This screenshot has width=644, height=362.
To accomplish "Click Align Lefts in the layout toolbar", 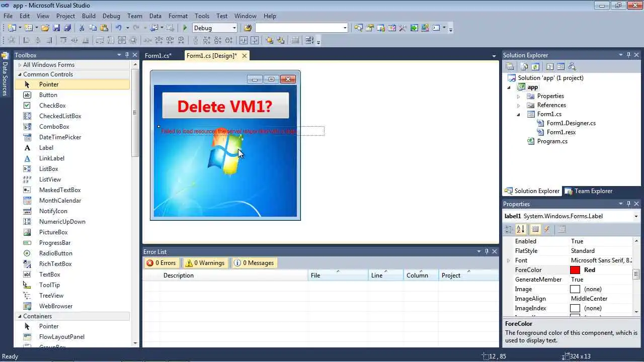I will (x=27, y=40).
